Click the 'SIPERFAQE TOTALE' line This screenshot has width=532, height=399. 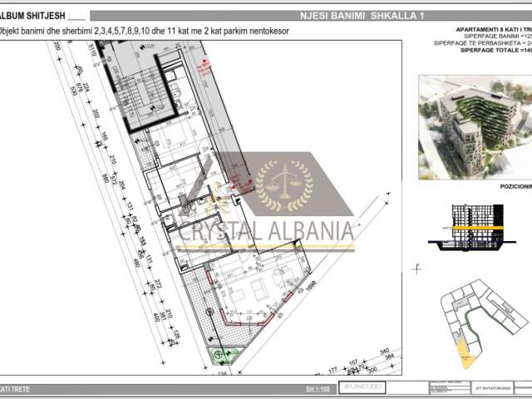(496, 50)
